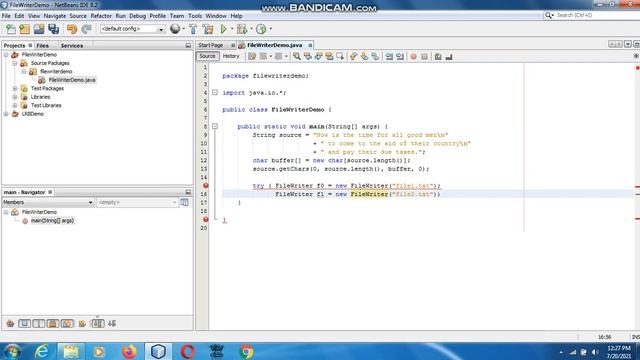Image resolution: width=640 pixels, height=360 pixels.
Task: Toggle Show Inner Classes in Navigator
Action: (x=67, y=324)
